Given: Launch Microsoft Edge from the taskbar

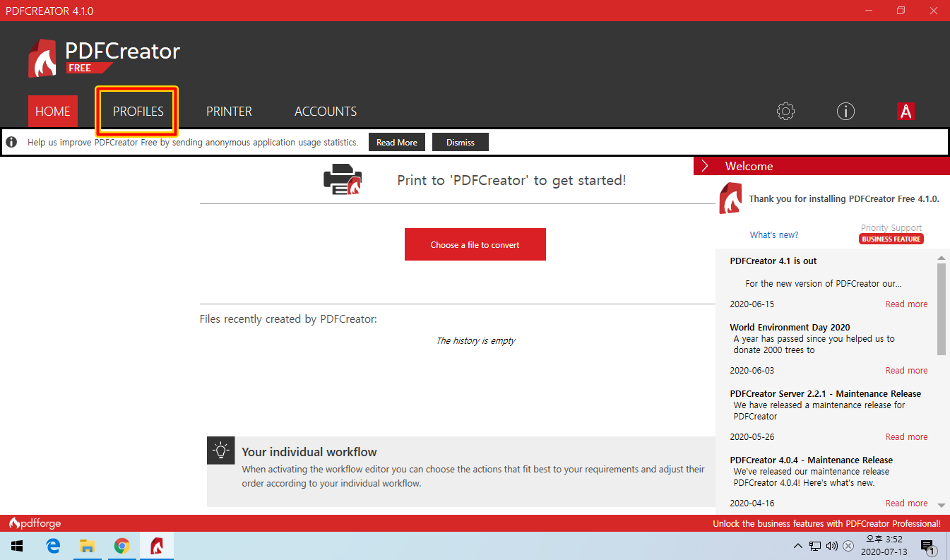Looking at the screenshot, I should coord(52,546).
